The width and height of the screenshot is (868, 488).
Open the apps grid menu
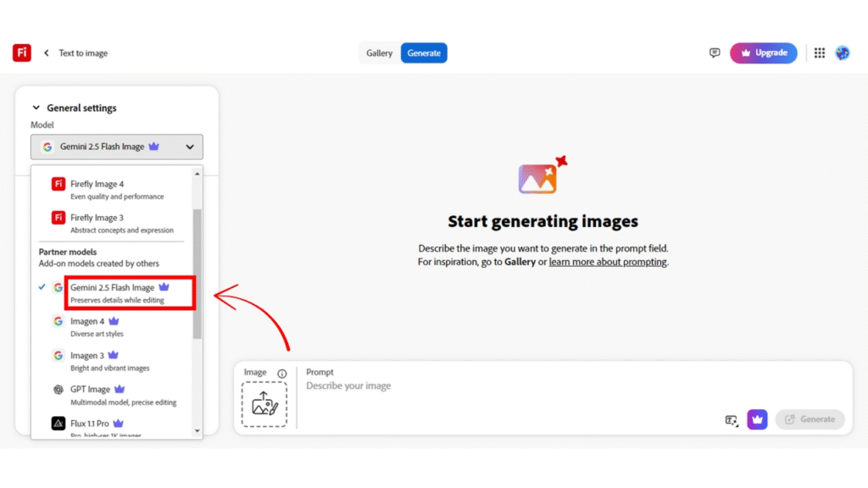point(820,53)
